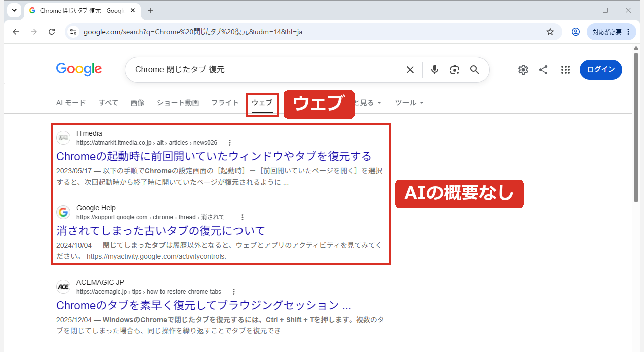Image resolution: width=644 pixels, height=352 pixels.
Task: Click the Google search text box
Action: point(267,70)
